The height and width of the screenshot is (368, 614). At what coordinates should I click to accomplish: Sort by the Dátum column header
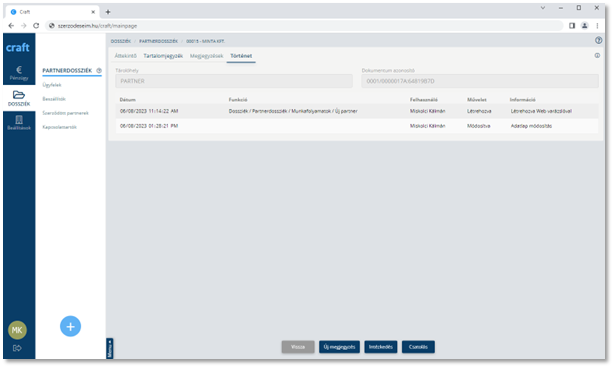[127, 100]
